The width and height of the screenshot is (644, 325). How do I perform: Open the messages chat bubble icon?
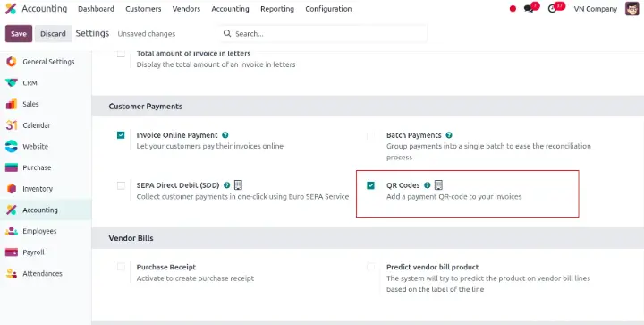529,9
